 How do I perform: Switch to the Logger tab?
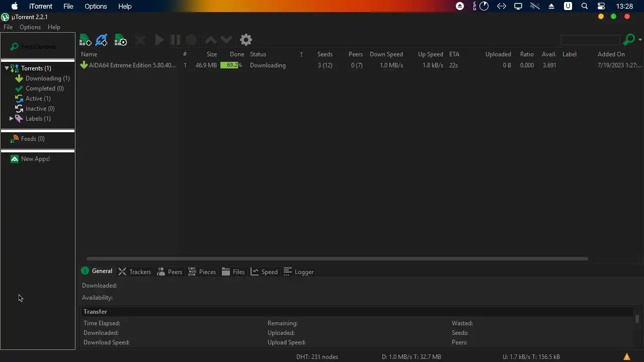click(x=298, y=271)
